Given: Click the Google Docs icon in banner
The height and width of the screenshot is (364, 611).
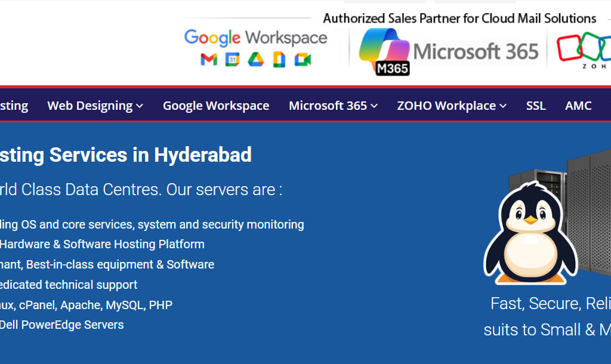Looking at the screenshot, I should point(279,60).
